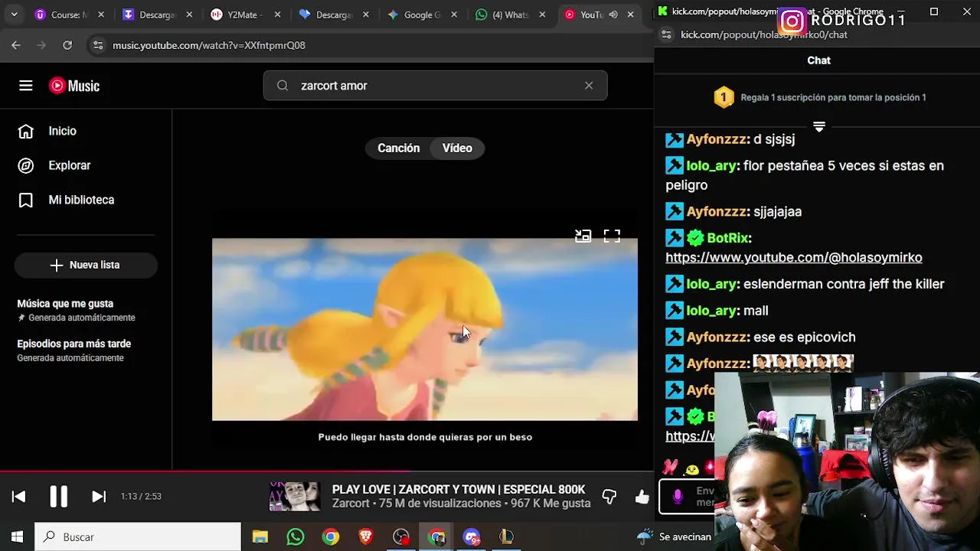980x551 pixels.
Task: Open the YouTube Music hamburger menu
Action: [26, 86]
